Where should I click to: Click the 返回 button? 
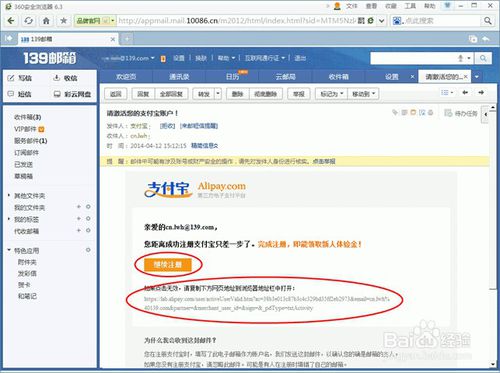pyautogui.click(x=116, y=94)
